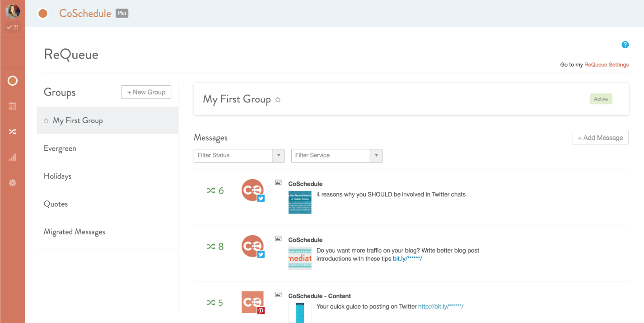This screenshot has height=323, width=644.
Task: Open the blue help question mark
Action: 625,45
